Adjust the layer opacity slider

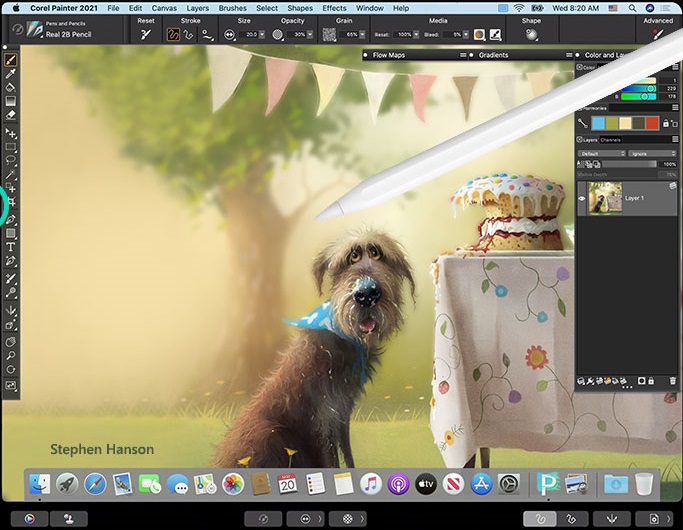630,164
